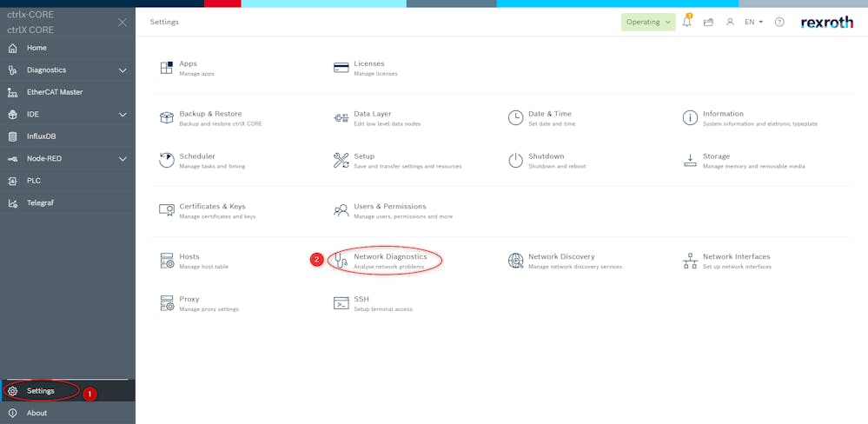Click 'Manage memory and removable media' text
Viewport: 868px width, 424px height.
tap(754, 167)
